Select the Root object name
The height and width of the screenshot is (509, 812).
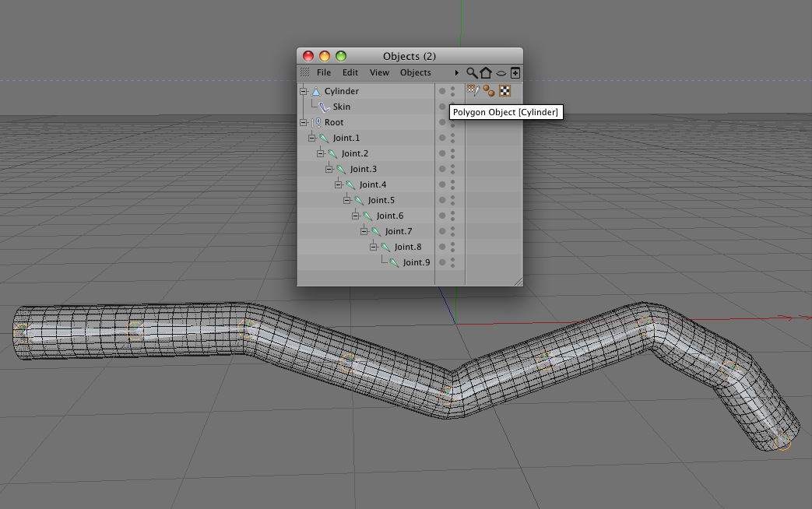click(334, 122)
